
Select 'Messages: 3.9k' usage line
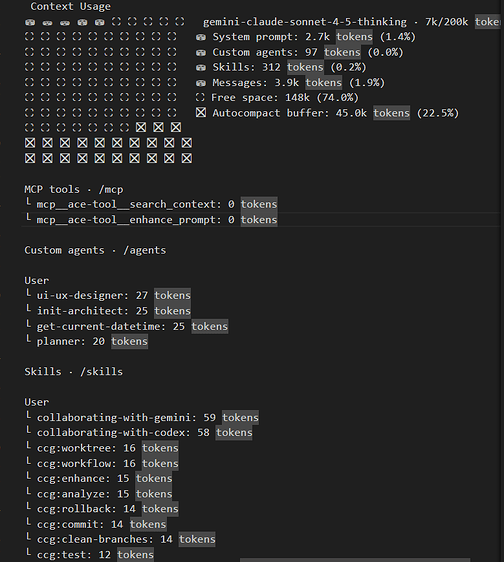298,83
